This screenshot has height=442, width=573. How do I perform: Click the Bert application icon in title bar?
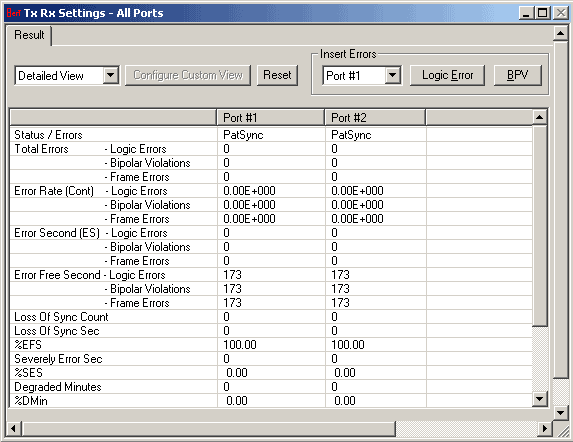point(14,13)
